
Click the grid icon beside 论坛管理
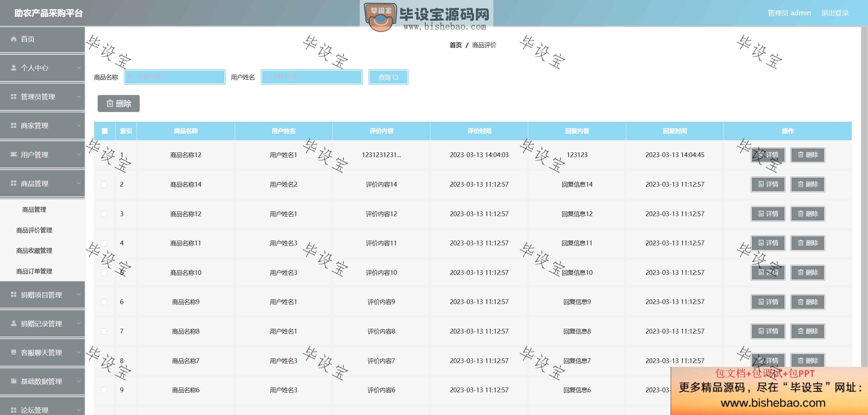[14, 410]
